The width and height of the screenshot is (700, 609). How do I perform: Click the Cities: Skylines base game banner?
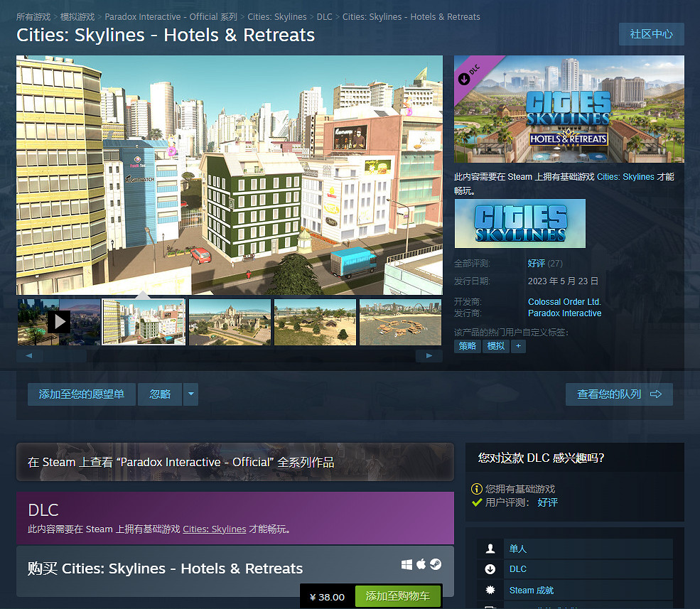(x=520, y=223)
